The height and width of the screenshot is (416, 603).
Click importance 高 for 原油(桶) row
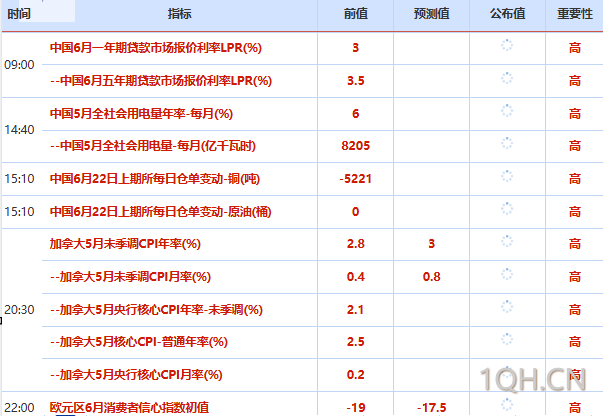click(575, 212)
